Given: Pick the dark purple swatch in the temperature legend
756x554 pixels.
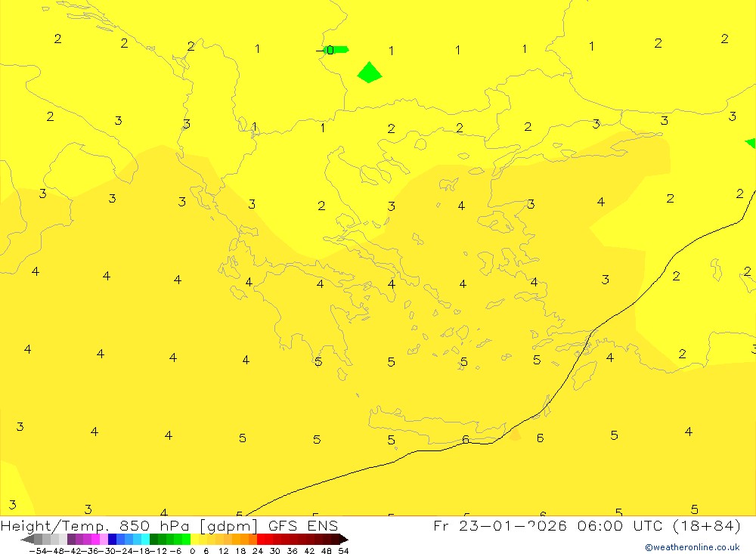Looking at the screenshot, I should (71, 540).
